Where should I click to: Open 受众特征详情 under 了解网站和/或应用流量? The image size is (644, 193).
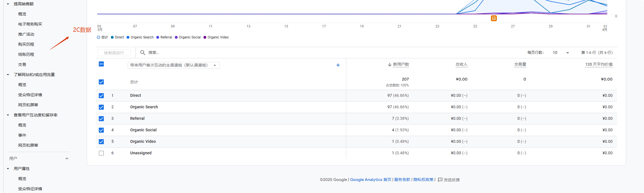tap(30, 95)
